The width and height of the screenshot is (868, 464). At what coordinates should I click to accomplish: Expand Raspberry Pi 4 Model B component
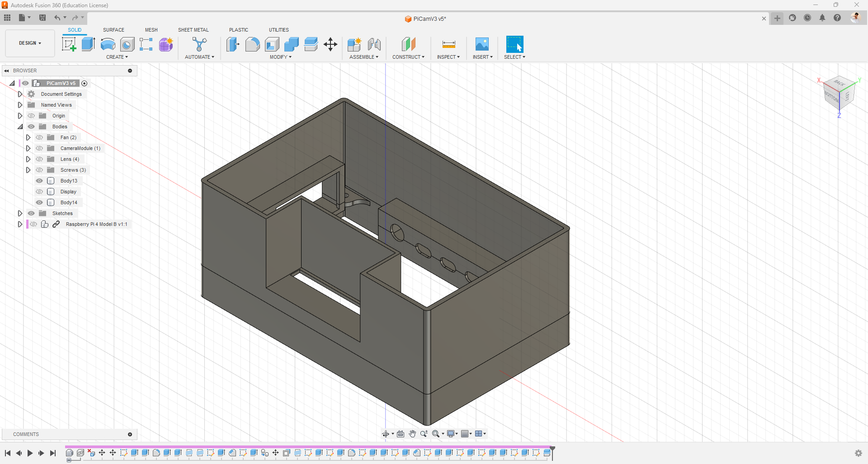click(x=20, y=224)
